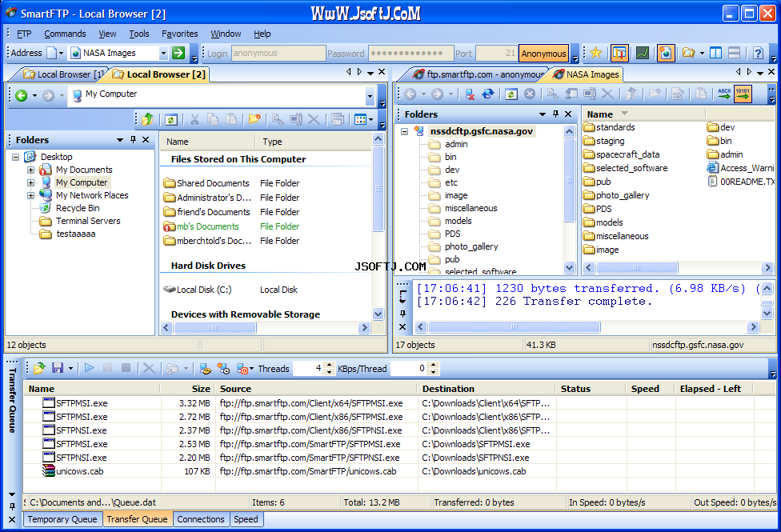Go back with the green arrow in Local Browser

pyautogui.click(x=21, y=95)
